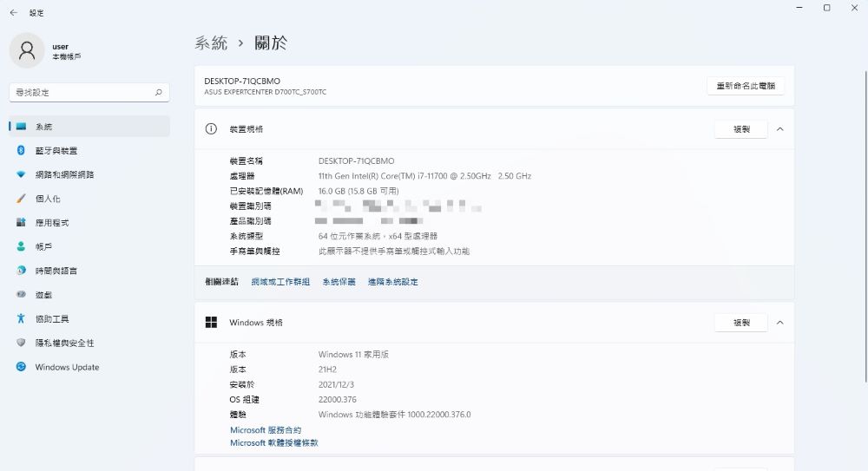Select the Windows 11 家用版 edition text
868x471 pixels.
[353, 354]
